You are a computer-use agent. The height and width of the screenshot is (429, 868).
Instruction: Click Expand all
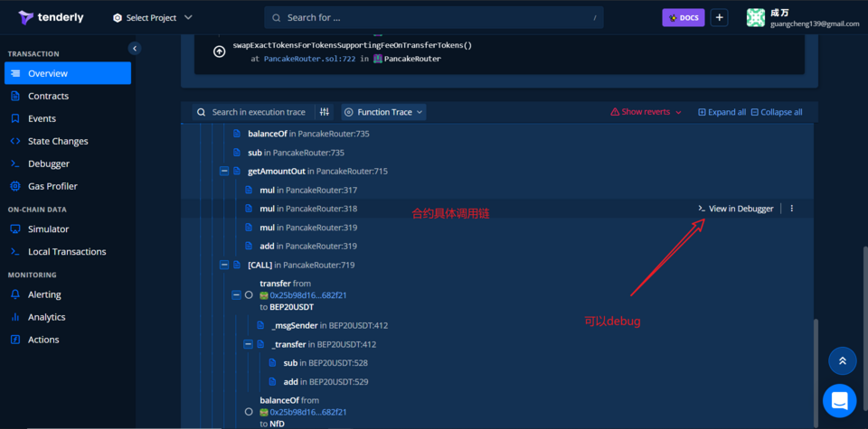(x=722, y=112)
